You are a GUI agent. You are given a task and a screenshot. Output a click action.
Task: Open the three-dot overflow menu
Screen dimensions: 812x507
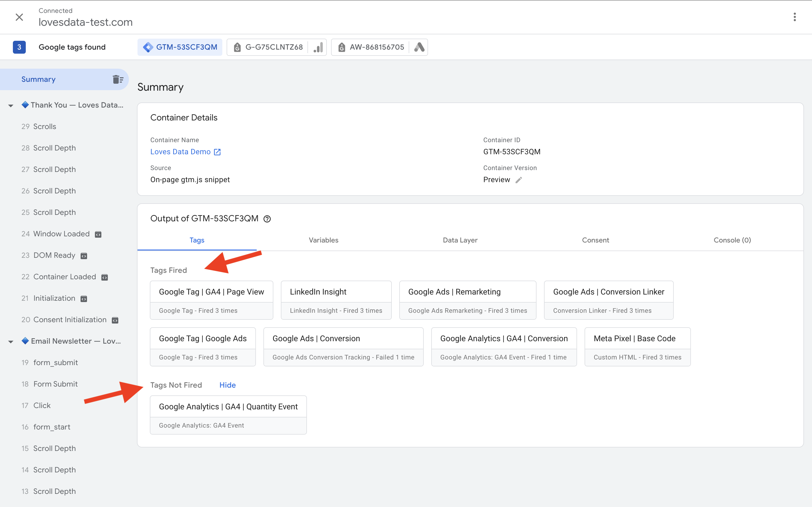tap(795, 17)
